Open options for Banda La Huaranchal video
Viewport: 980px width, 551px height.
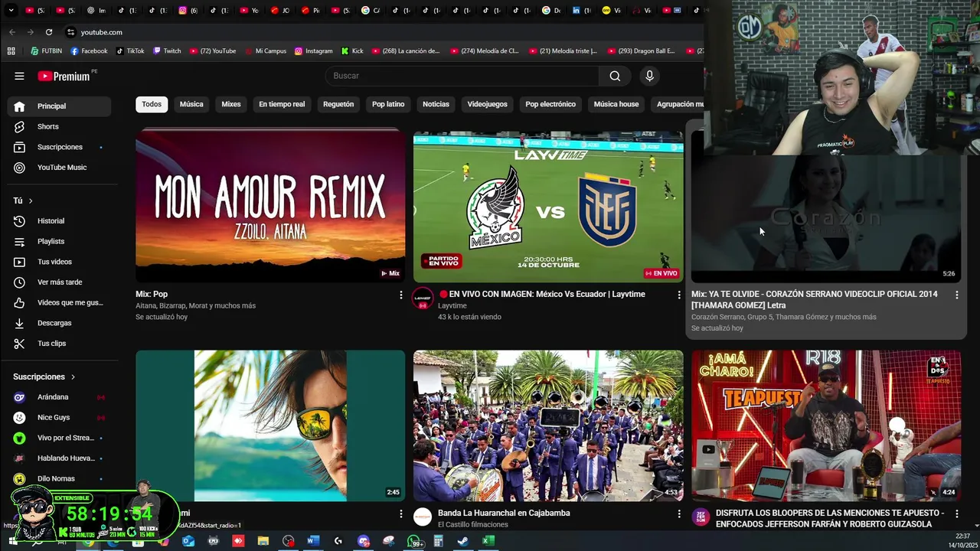678,514
